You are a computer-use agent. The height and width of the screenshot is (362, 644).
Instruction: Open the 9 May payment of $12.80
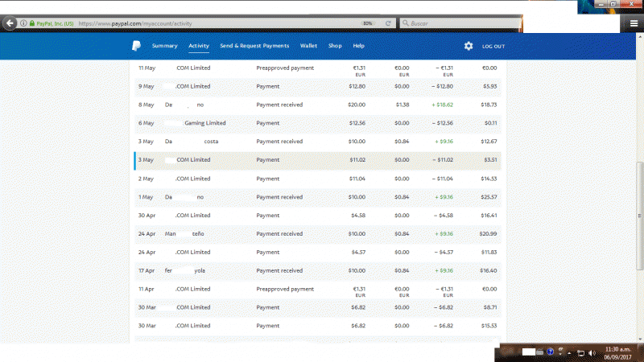pos(317,87)
